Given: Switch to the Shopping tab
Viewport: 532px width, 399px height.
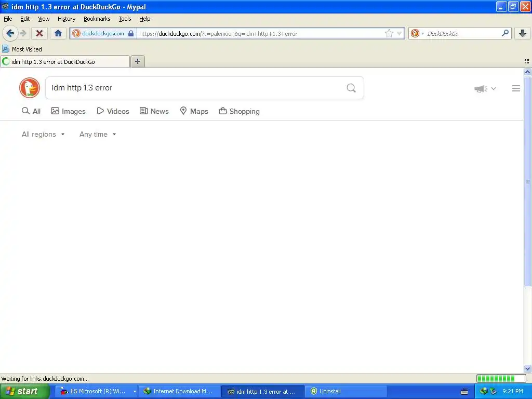Looking at the screenshot, I should point(239,111).
